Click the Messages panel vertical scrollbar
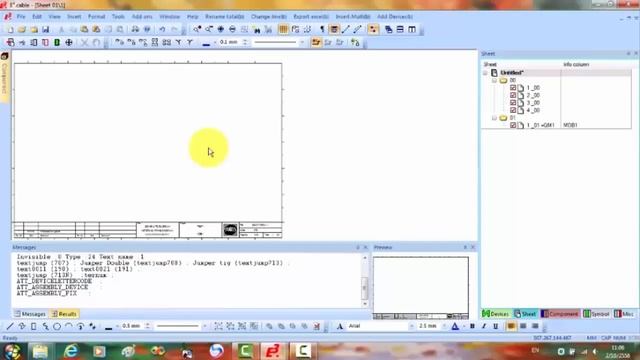 365,281
